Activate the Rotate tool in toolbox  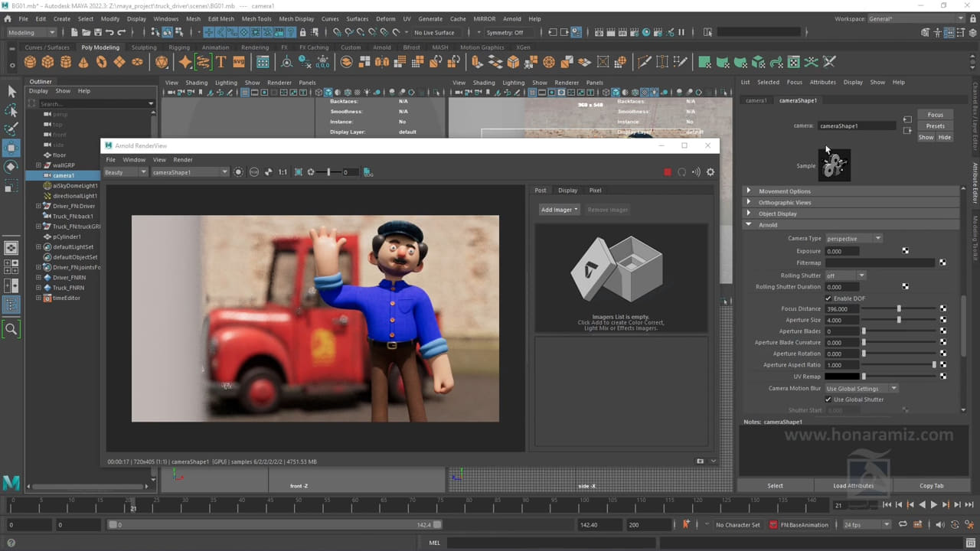tap(11, 166)
